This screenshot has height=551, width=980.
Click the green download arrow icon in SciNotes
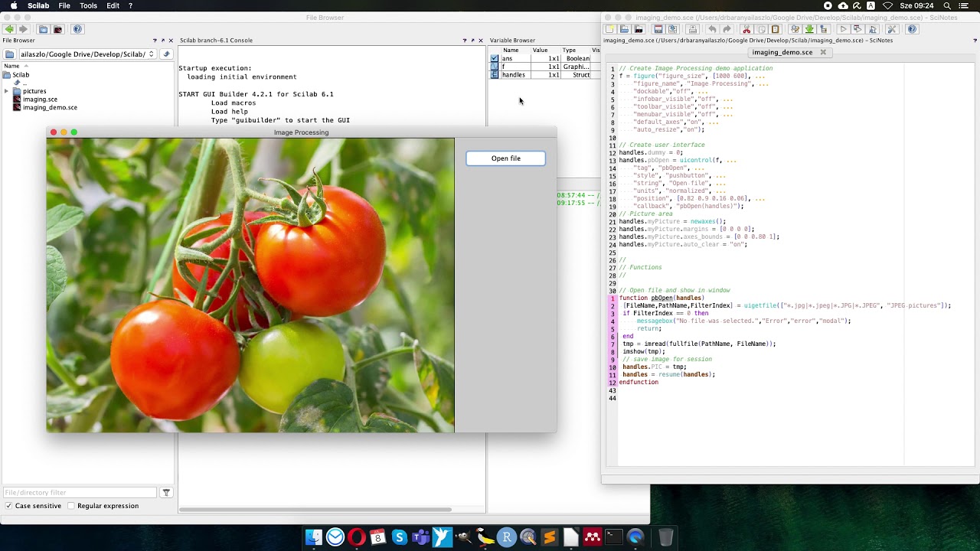click(808, 29)
